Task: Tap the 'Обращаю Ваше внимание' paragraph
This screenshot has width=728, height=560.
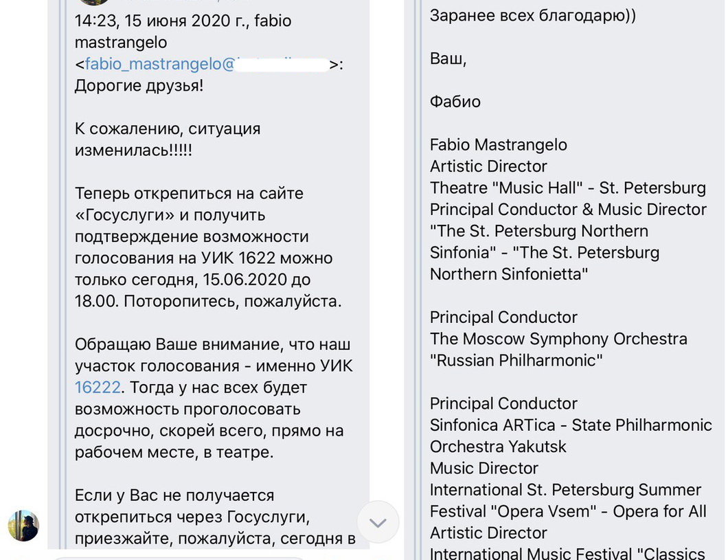Action: (214, 398)
